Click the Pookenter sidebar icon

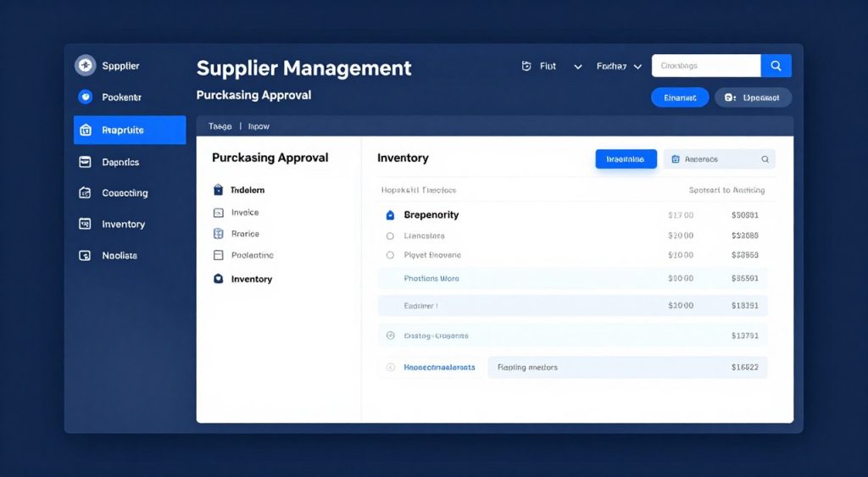(x=86, y=97)
